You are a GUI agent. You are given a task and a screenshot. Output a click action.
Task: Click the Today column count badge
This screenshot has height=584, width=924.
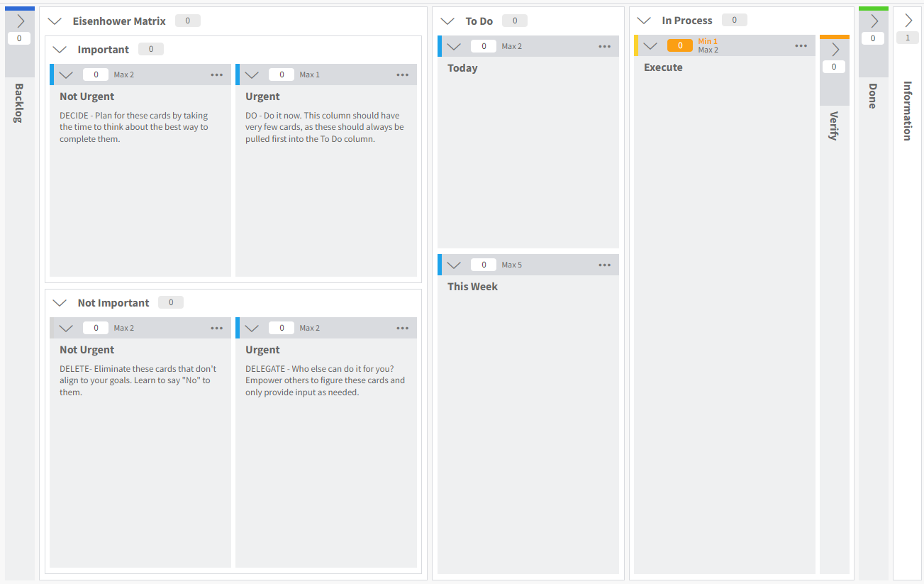coord(484,46)
